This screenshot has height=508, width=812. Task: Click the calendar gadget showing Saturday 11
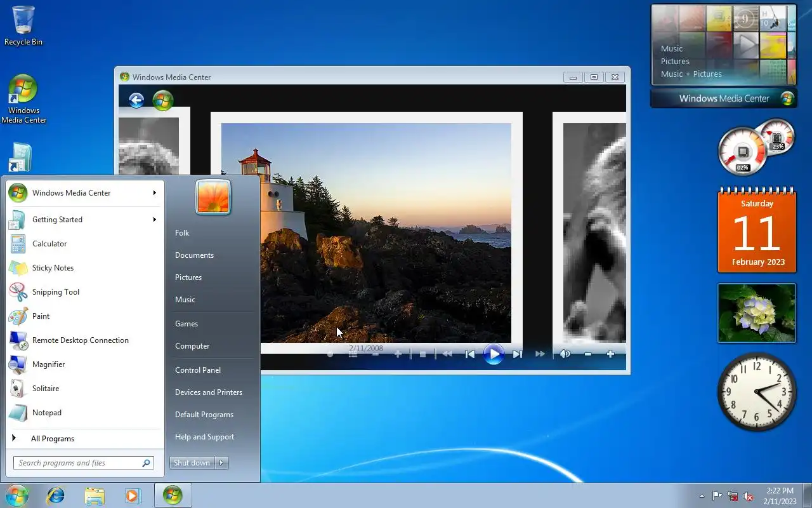click(757, 231)
